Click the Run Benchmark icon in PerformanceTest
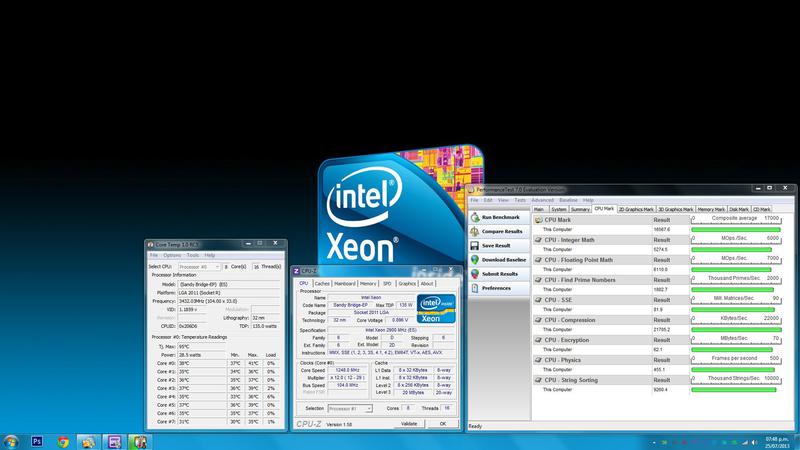This screenshot has width=800, height=450. 475,217
